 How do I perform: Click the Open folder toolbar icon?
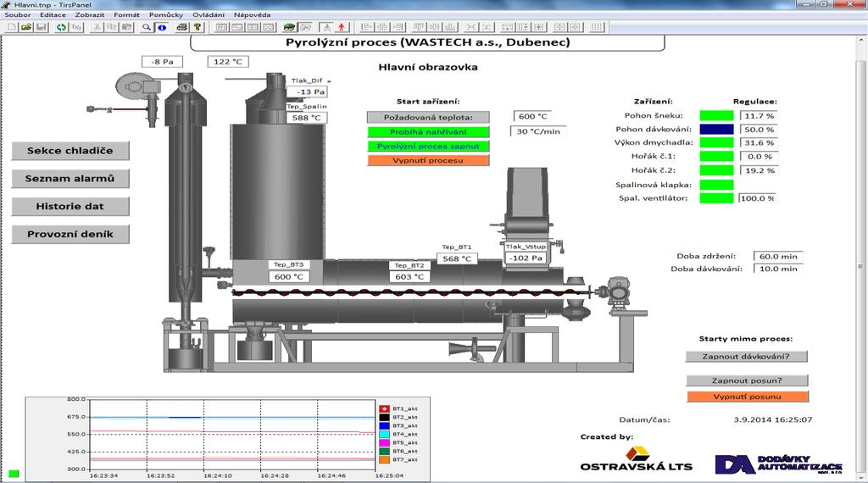click(x=26, y=26)
